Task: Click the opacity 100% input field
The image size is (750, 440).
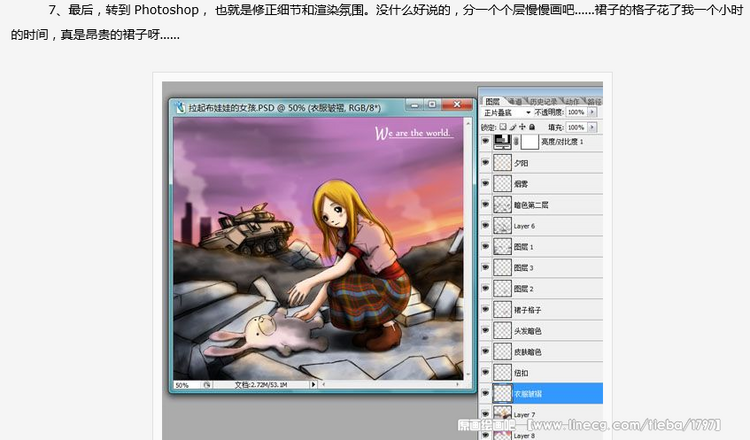Action: click(576, 112)
